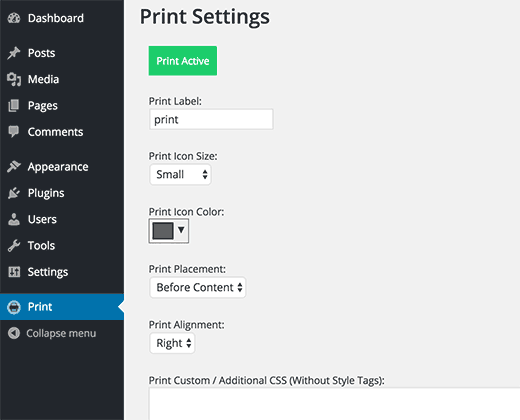Click the Users person icon
Screen dimensions: 520x420
(14, 219)
